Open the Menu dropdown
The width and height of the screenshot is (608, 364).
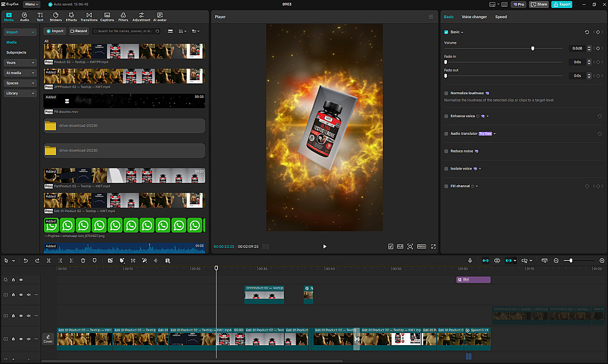pos(32,4)
